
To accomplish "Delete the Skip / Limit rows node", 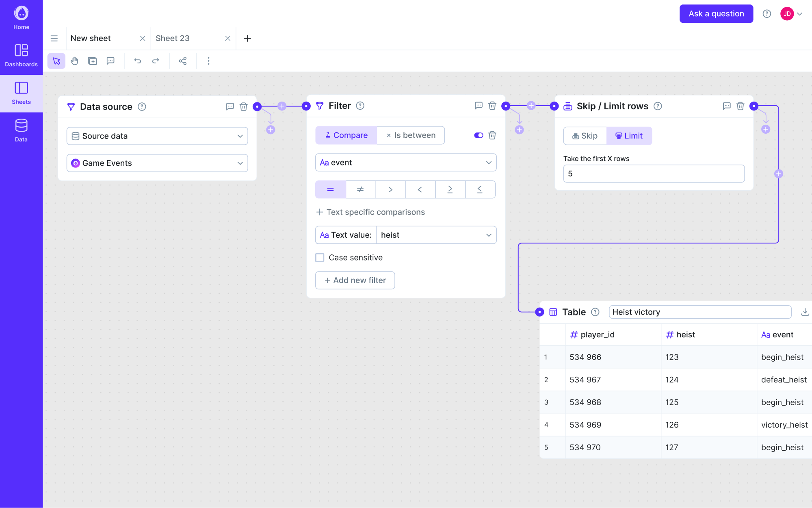I will coord(740,106).
